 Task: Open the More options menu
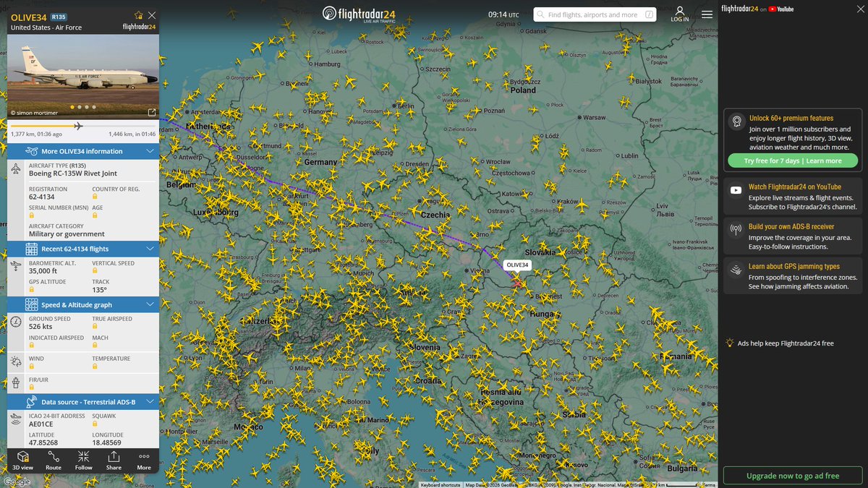coord(144,461)
